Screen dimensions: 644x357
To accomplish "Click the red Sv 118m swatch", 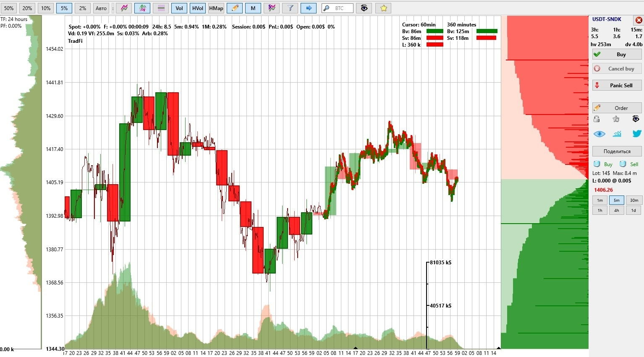I will (486, 38).
